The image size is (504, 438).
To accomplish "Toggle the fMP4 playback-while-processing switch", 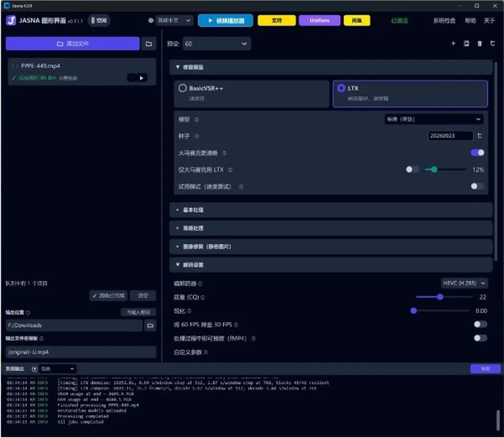I will pyautogui.click(x=480, y=338).
